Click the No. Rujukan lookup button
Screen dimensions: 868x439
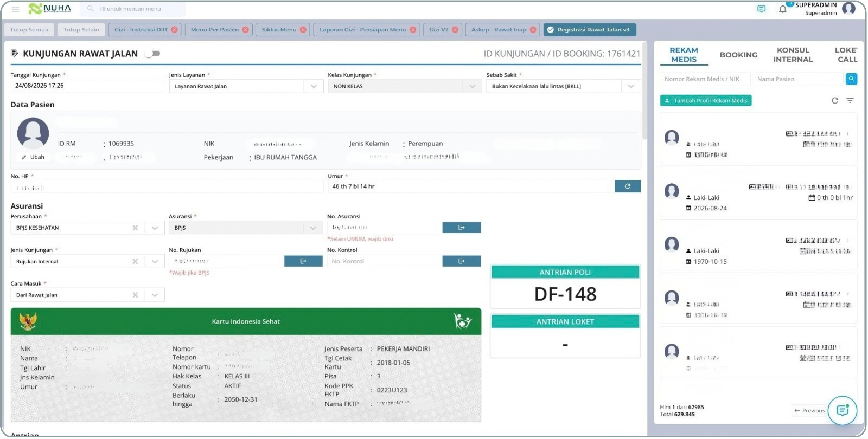[303, 261]
